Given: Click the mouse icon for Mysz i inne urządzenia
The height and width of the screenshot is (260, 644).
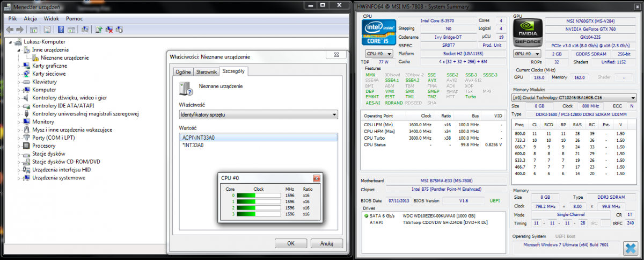Looking at the screenshot, I should point(27,129).
